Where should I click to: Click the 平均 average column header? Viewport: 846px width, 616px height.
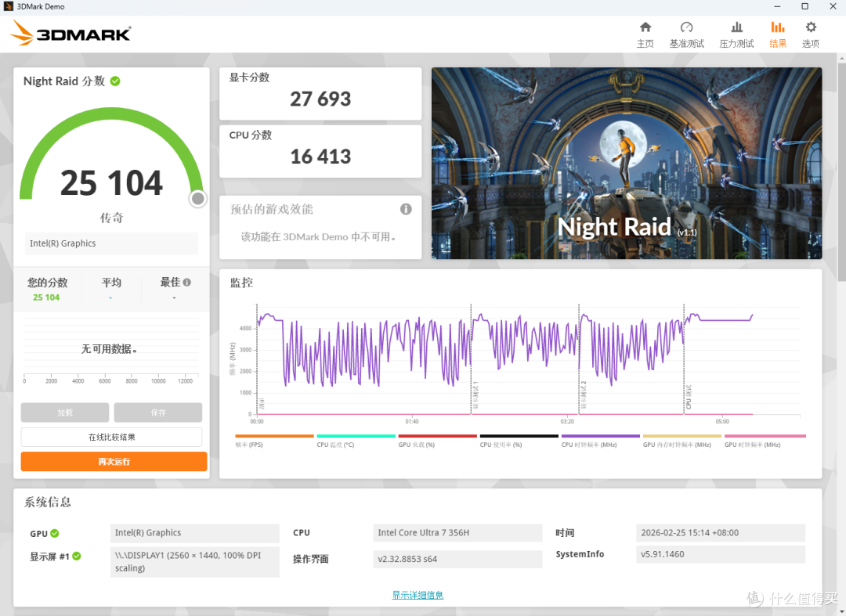[x=111, y=283]
